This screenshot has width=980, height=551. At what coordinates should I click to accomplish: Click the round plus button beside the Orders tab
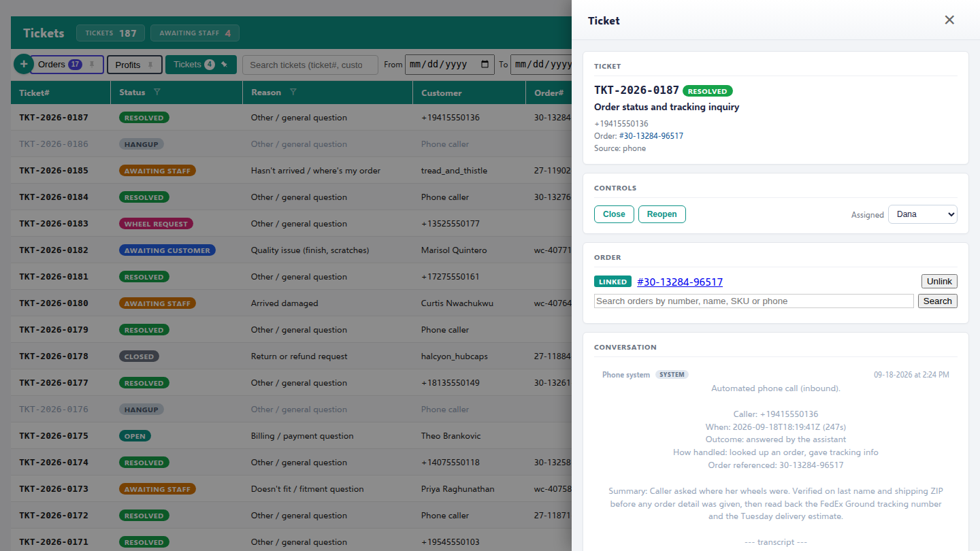pos(23,64)
